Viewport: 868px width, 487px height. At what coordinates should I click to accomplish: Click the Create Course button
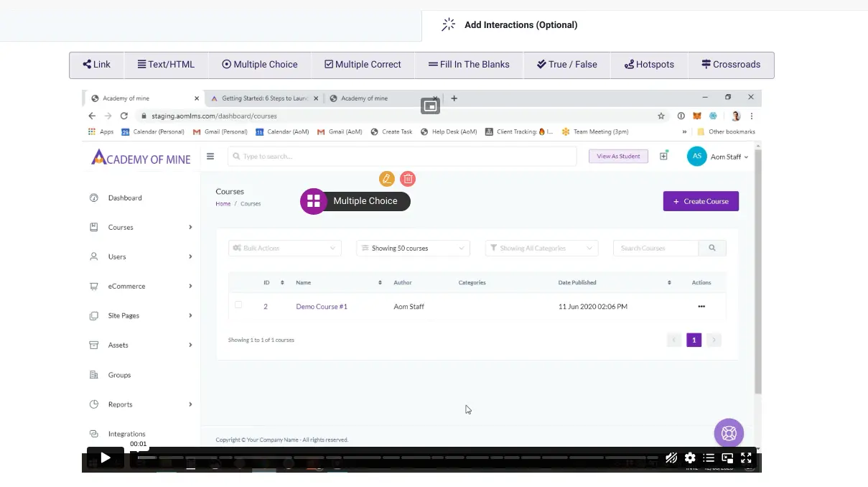pos(700,201)
